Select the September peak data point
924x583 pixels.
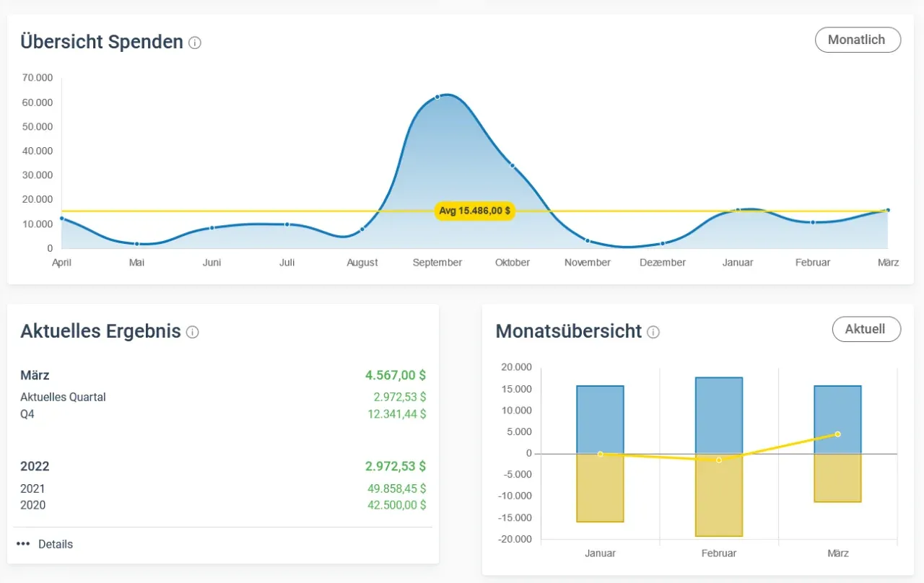click(x=437, y=97)
